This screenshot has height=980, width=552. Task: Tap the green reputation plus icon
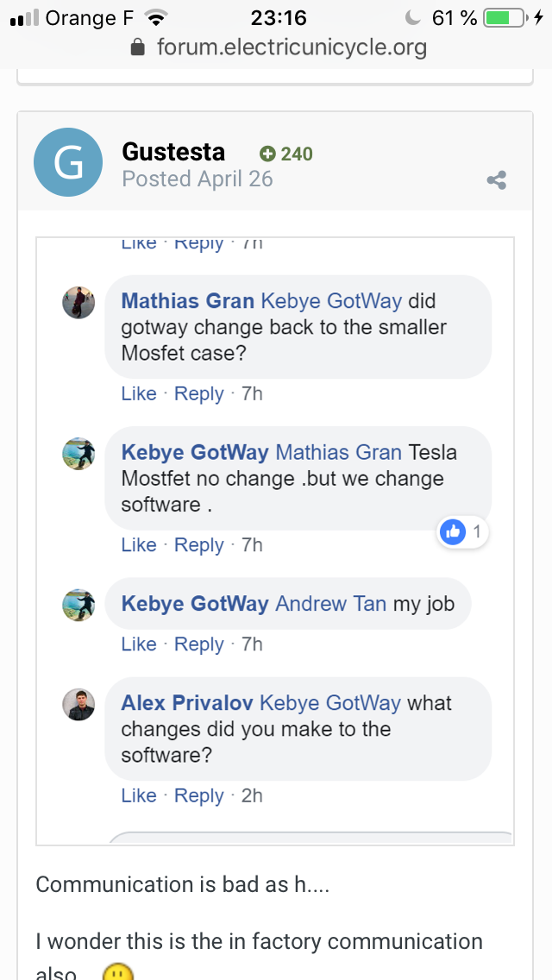point(267,154)
